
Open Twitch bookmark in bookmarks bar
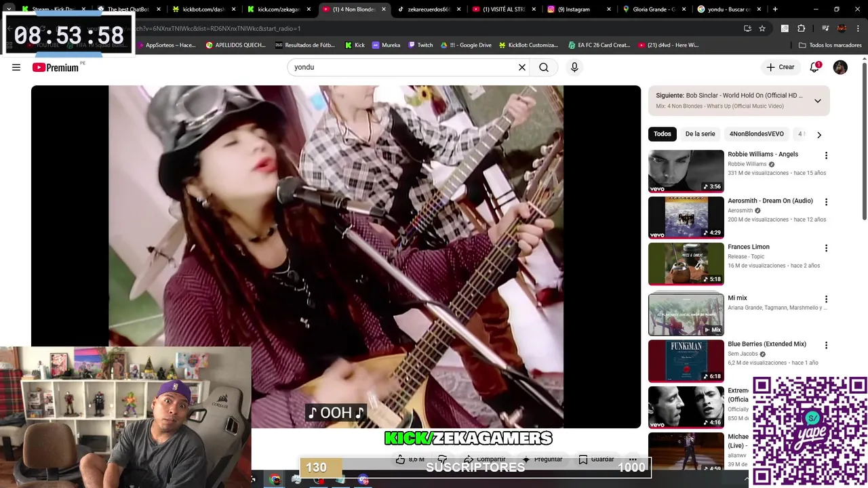[420, 45]
